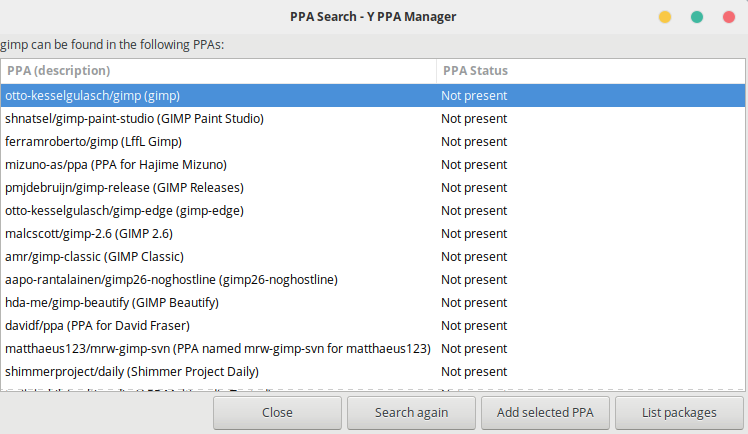Select shimmerproject/daily (Shimmer Project Daily)
Image resolution: width=748 pixels, height=434 pixels.
[373, 372]
